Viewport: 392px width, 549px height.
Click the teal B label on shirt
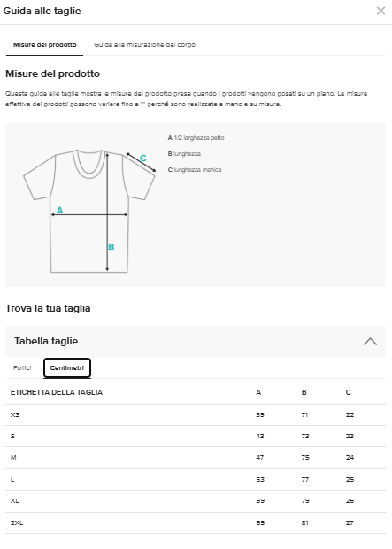111,247
